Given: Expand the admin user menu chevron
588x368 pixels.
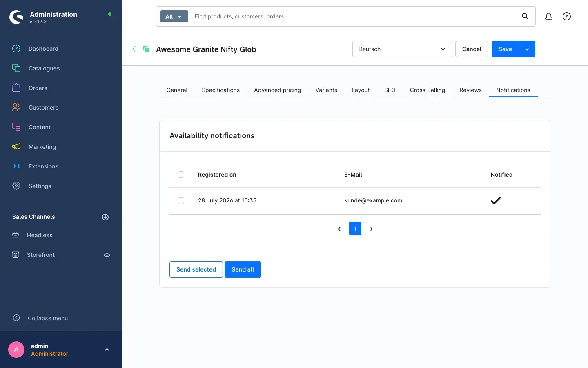Looking at the screenshot, I should 107,350.
